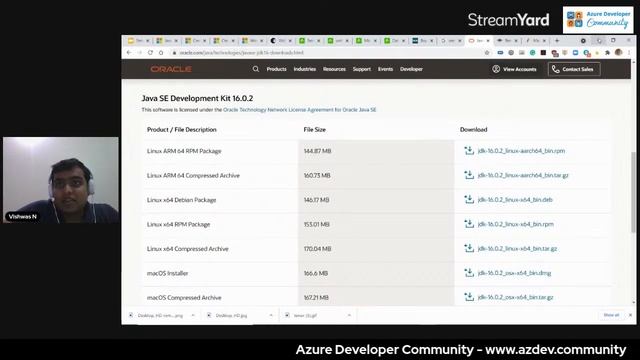Open a new tab with the plus button
Screen dimensions: 640x360
click(x=557, y=41)
